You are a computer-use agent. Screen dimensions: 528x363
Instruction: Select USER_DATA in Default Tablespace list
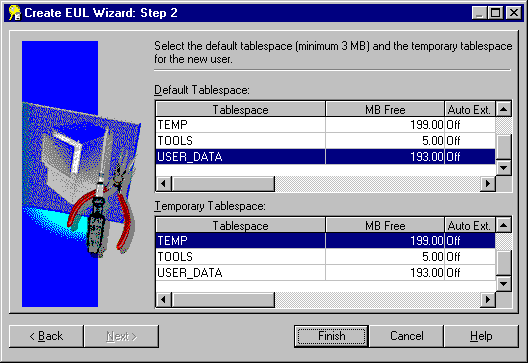coord(326,157)
